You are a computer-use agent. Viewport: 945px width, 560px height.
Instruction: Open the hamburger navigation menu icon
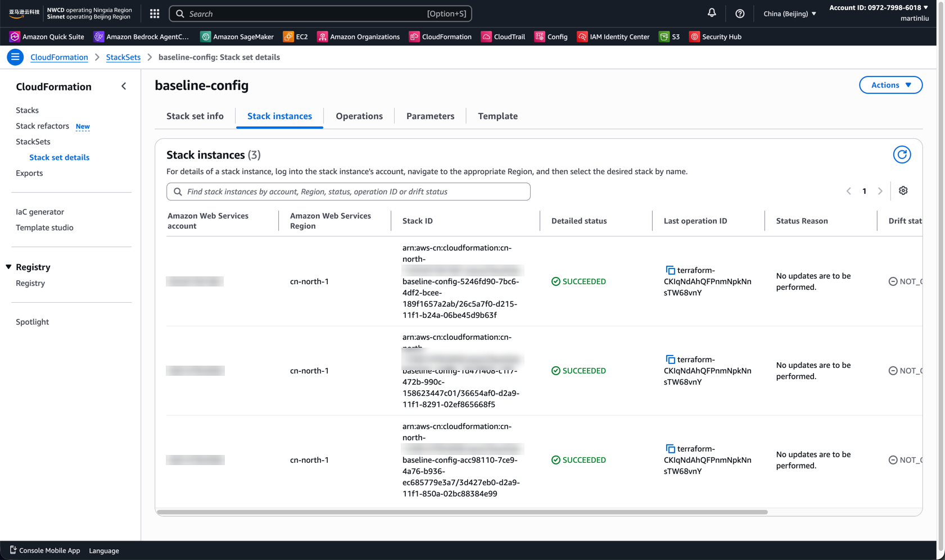point(15,57)
